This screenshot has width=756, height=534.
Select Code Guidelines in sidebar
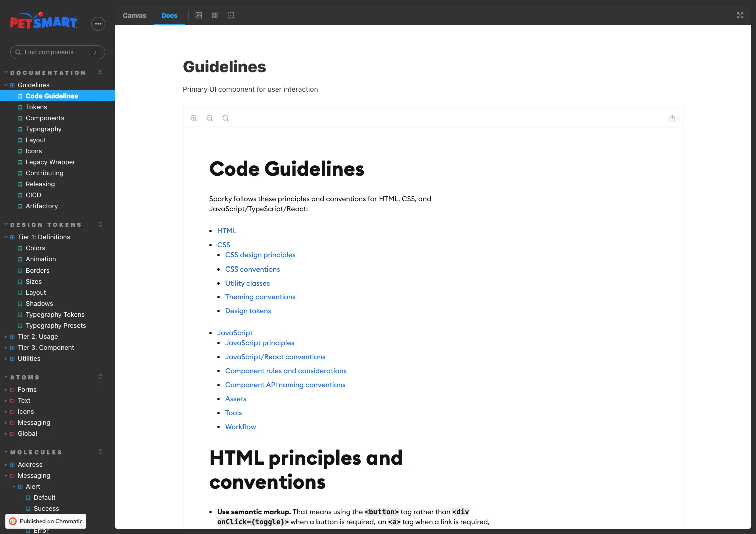58,96
